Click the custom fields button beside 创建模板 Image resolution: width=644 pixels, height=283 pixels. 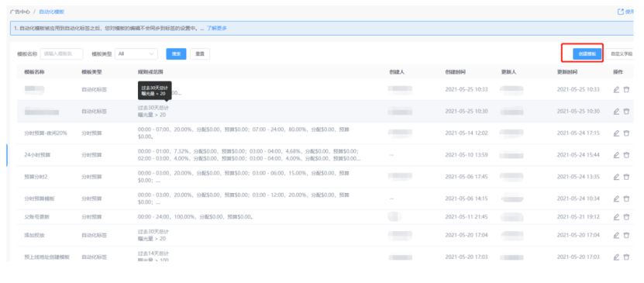tap(621, 53)
